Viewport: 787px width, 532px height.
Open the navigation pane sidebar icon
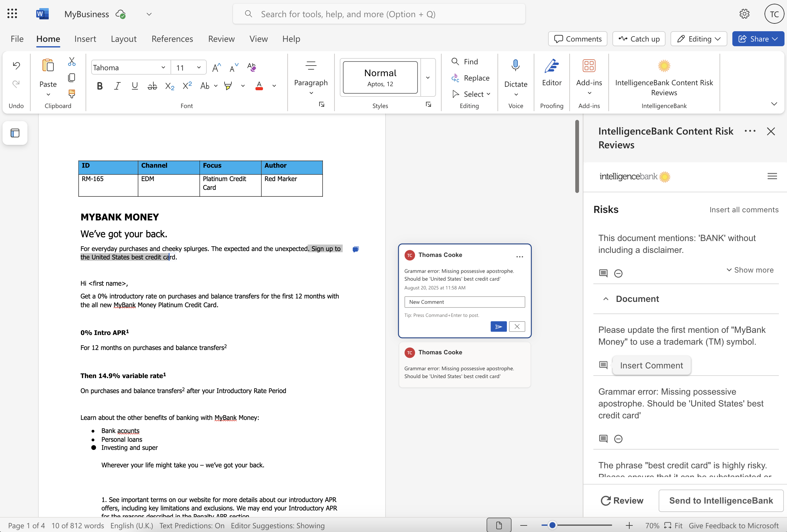coord(15,133)
